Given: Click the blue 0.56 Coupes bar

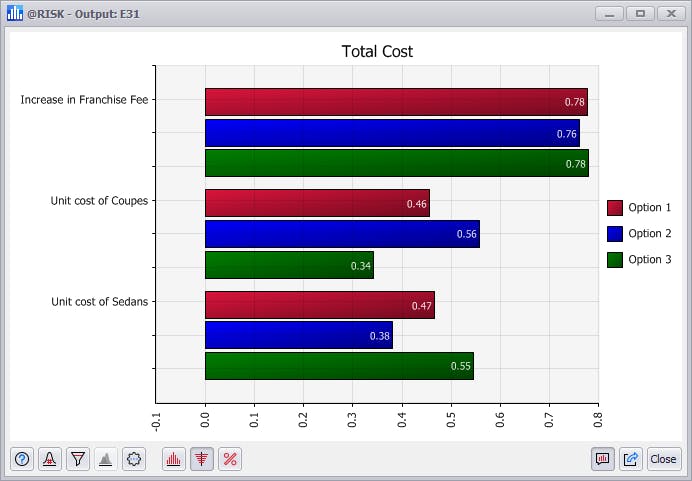Looking at the screenshot, I should click(x=342, y=234).
